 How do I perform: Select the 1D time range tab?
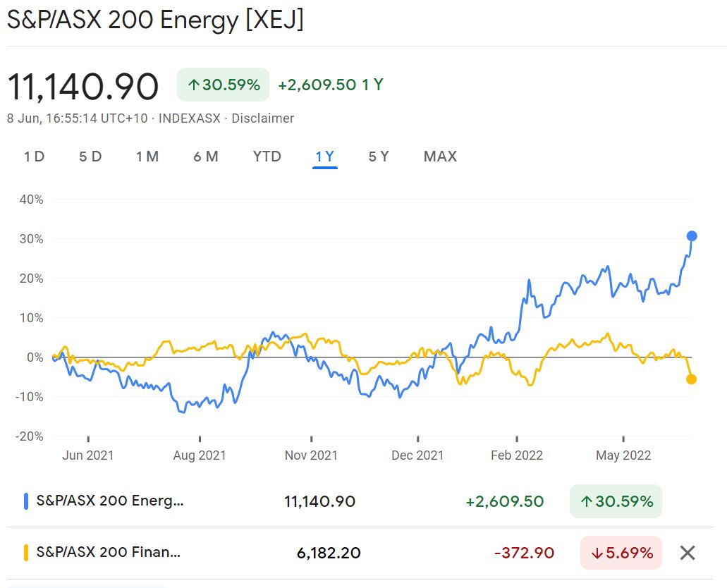[x=35, y=157]
